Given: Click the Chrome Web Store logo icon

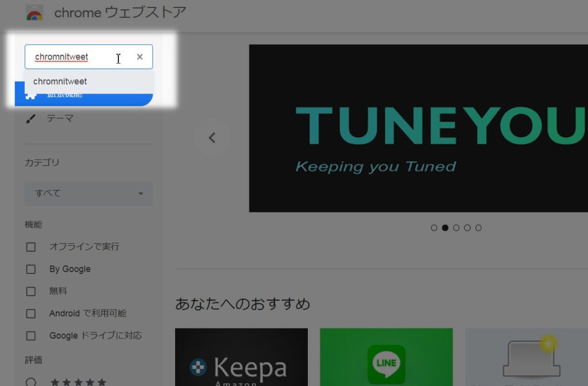Looking at the screenshot, I should click(x=34, y=13).
